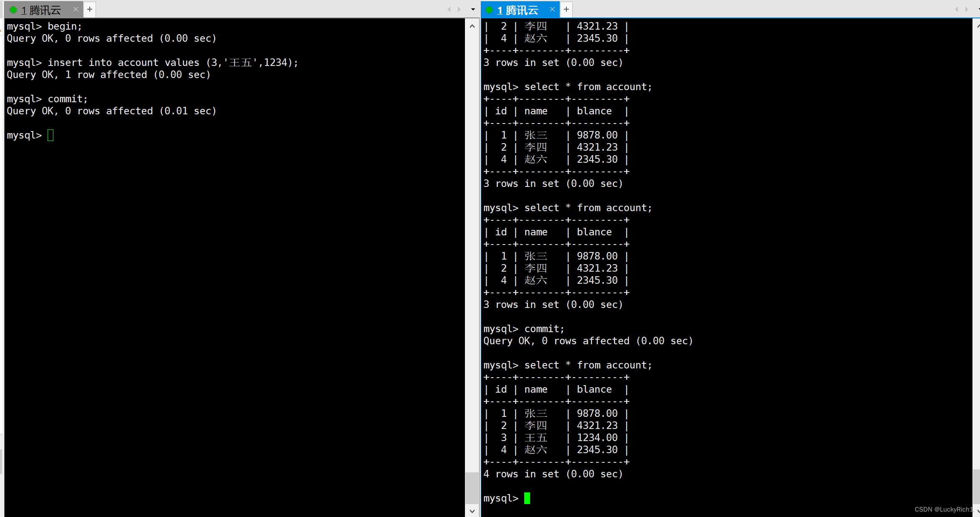Click left terminal scrollbar down arrow

click(472, 511)
